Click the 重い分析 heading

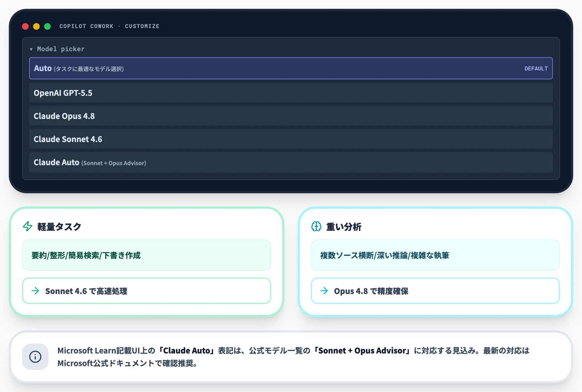pos(344,227)
